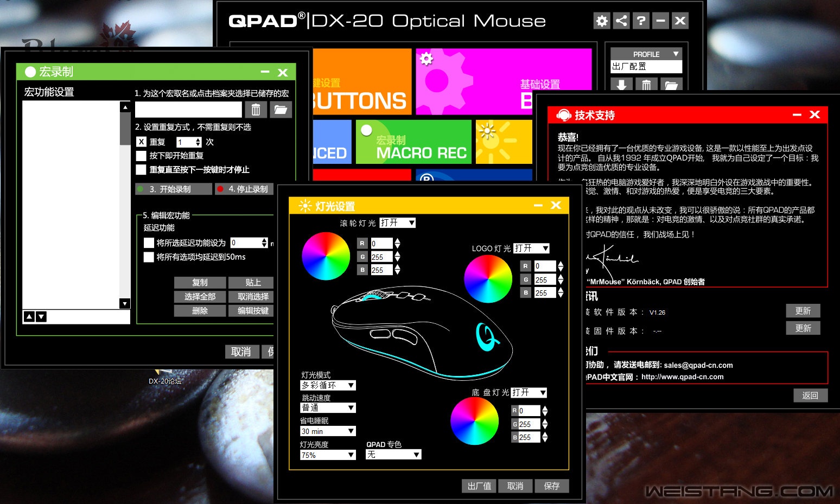The width and height of the screenshot is (840, 504).
Task: Click 3. 开始录制 button
Action: 174,189
